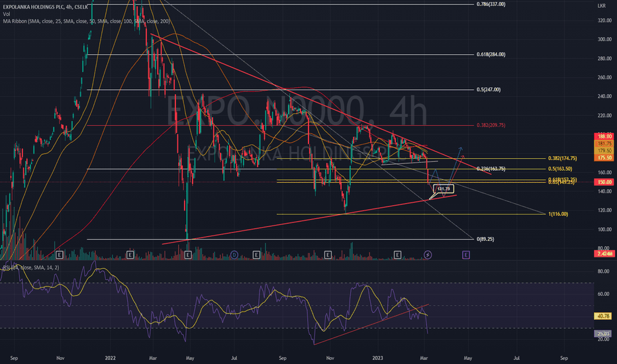Click the EXPOLANKA HOLDINGS PLC symbol title
The height and width of the screenshot is (364, 617).
pyautogui.click(x=46, y=7)
